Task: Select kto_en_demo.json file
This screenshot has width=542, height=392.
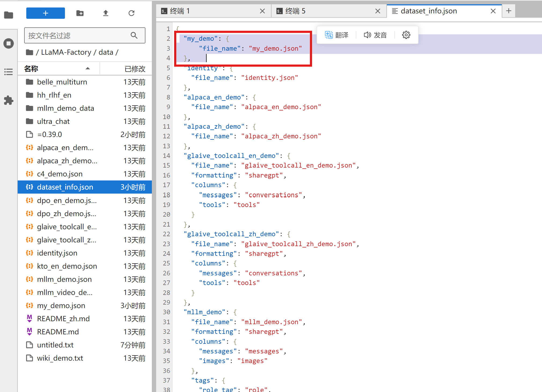Action: [x=85, y=266]
